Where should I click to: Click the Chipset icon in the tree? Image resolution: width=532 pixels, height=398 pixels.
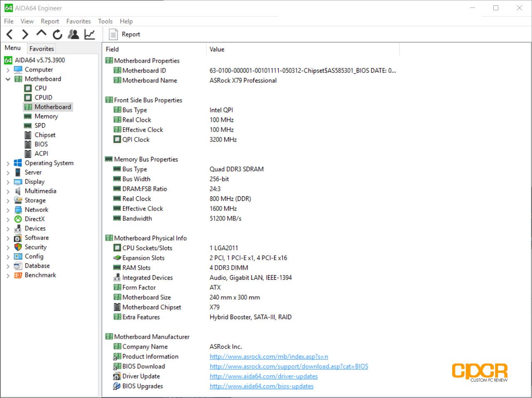click(28, 135)
